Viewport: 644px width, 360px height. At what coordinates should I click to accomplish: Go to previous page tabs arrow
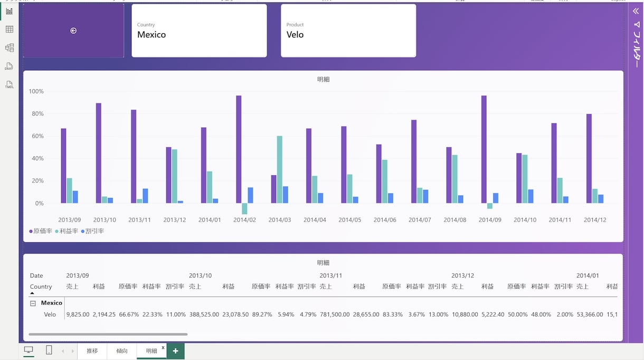(63, 351)
